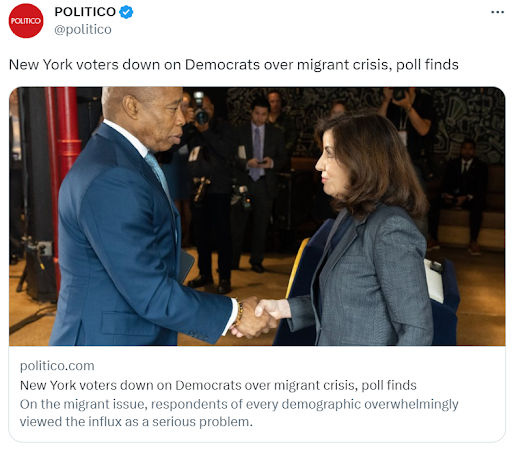Click the card headline below the photo
512x449 pixels.
(218, 385)
